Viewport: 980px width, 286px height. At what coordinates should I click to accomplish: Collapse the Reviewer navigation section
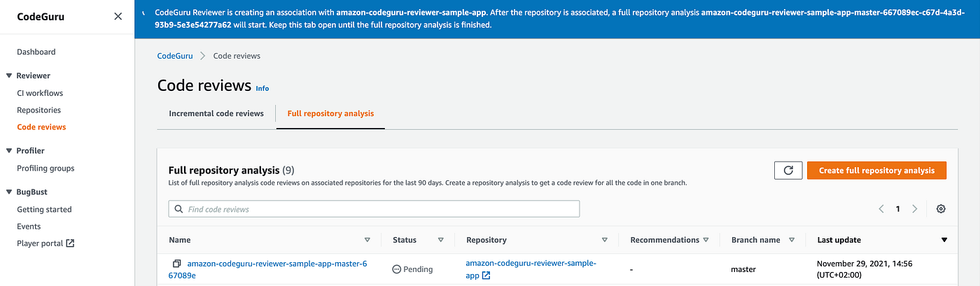pos(9,76)
